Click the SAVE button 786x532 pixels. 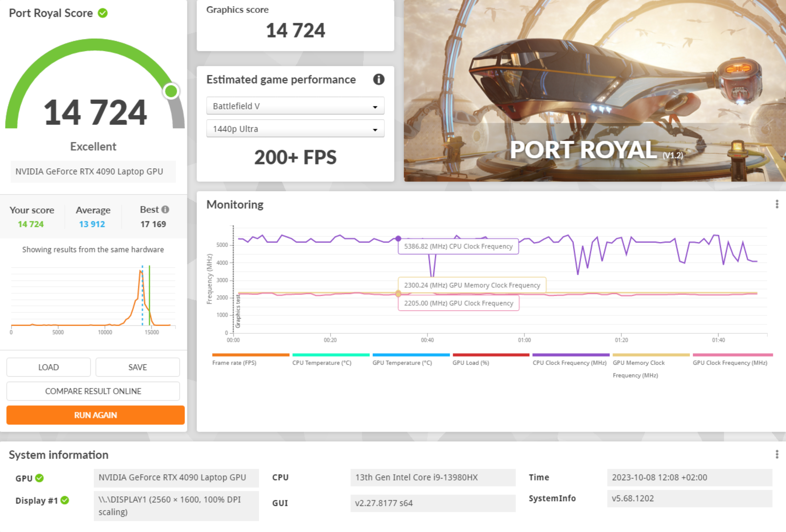pyautogui.click(x=137, y=367)
